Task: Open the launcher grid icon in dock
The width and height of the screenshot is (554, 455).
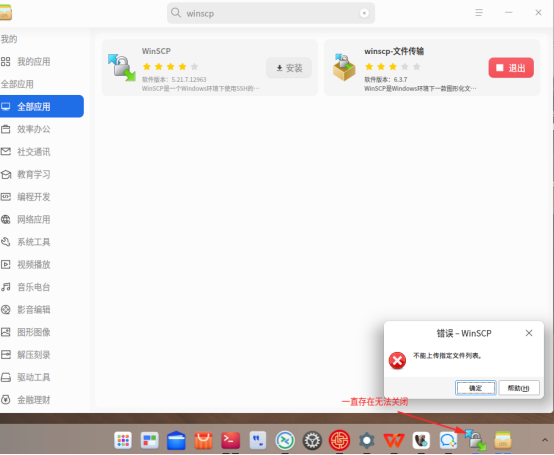Action: 123,441
